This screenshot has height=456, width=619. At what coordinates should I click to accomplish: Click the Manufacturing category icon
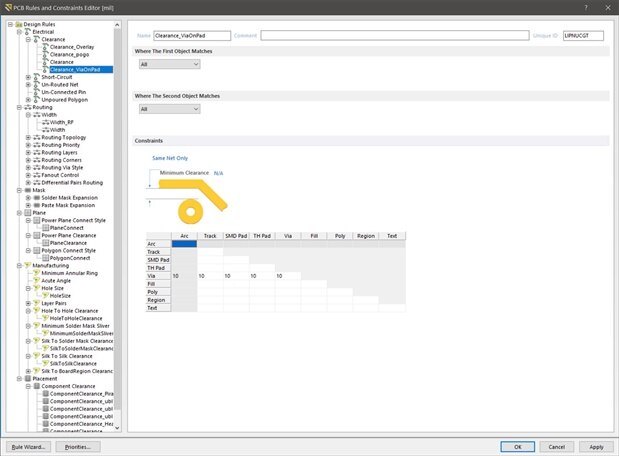(x=28, y=265)
